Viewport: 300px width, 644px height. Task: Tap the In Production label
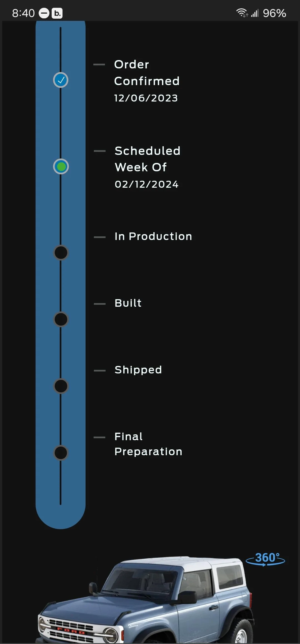pyautogui.click(x=153, y=236)
